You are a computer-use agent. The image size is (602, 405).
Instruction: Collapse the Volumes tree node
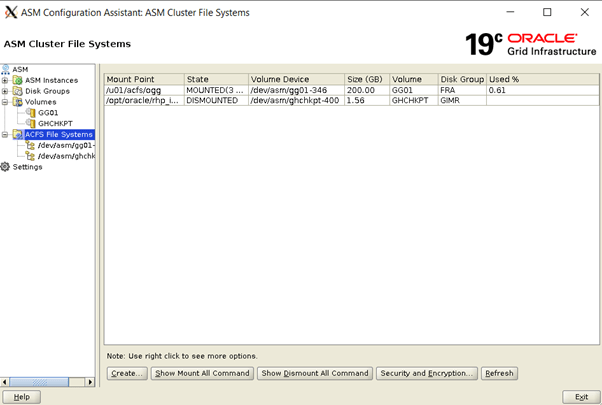tap(5, 102)
